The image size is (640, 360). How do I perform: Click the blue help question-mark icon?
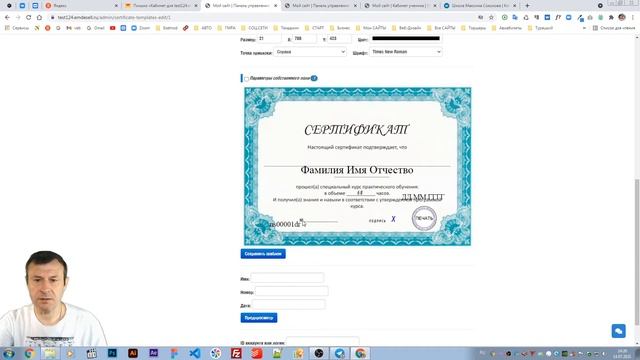click(x=314, y=78)
